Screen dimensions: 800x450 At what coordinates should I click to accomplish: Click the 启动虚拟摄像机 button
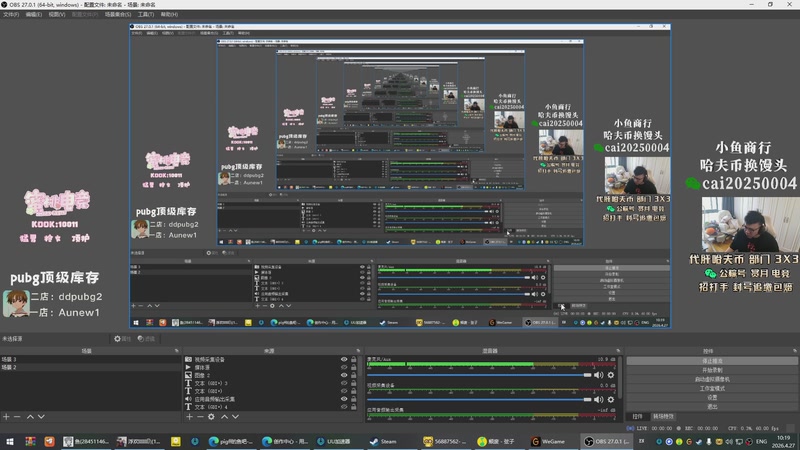(x=712, y=379)
